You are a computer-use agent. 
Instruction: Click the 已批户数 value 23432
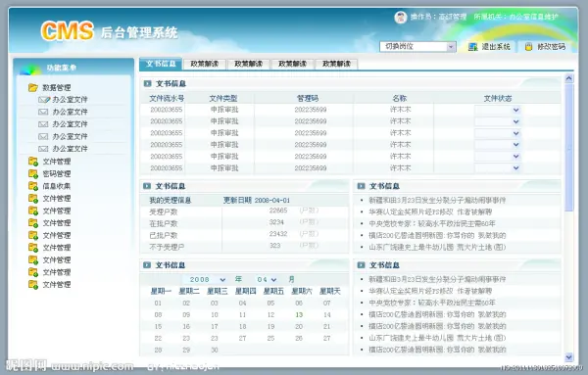tap(278, 234)
